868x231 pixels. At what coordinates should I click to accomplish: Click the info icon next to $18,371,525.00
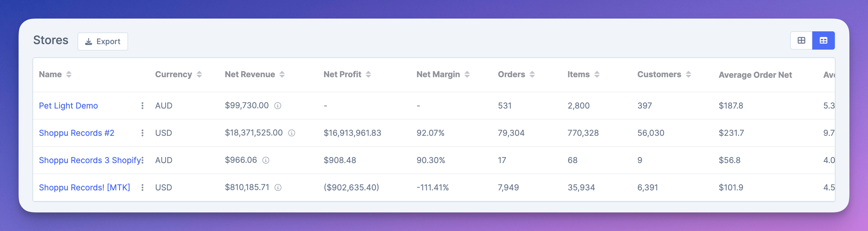291,133
